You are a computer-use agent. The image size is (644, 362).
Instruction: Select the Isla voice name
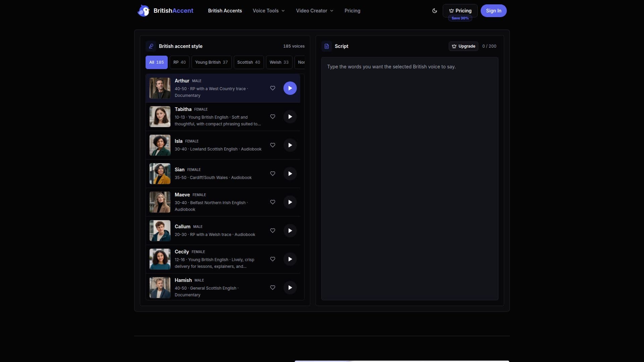178,141
